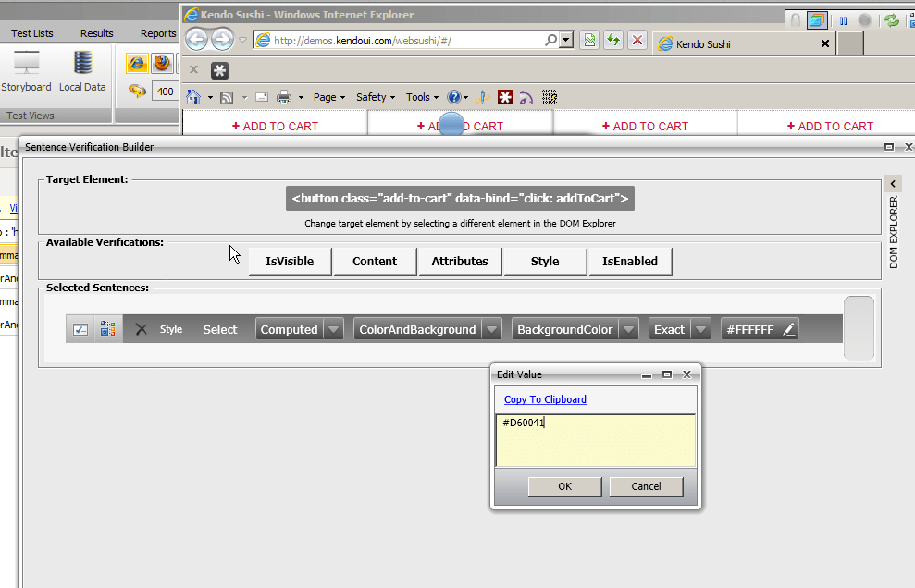Image resolution: width=915 pixels, height=588 pixels.
Task: Choose the Style verification
Action: [545, 262]
